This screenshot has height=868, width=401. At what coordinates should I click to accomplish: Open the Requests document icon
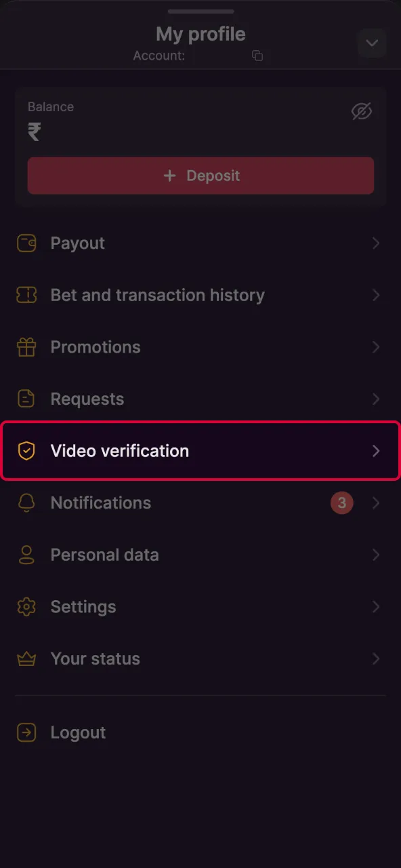(26, 399)
